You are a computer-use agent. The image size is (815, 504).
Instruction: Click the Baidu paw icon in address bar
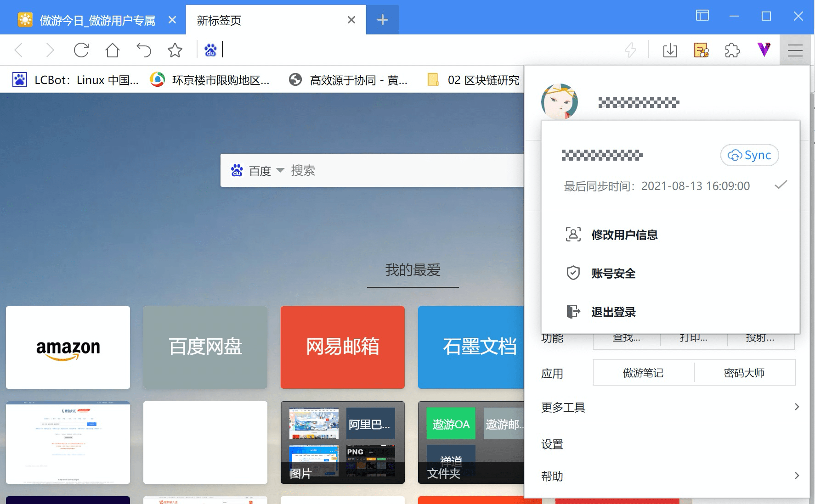(x=210, y=50)
